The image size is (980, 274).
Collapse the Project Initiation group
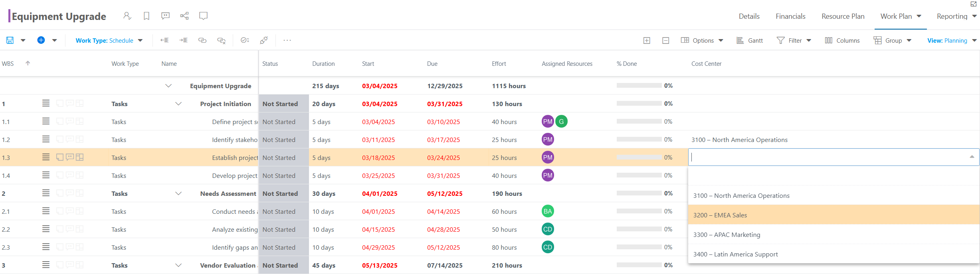click(x=178, y=104)
